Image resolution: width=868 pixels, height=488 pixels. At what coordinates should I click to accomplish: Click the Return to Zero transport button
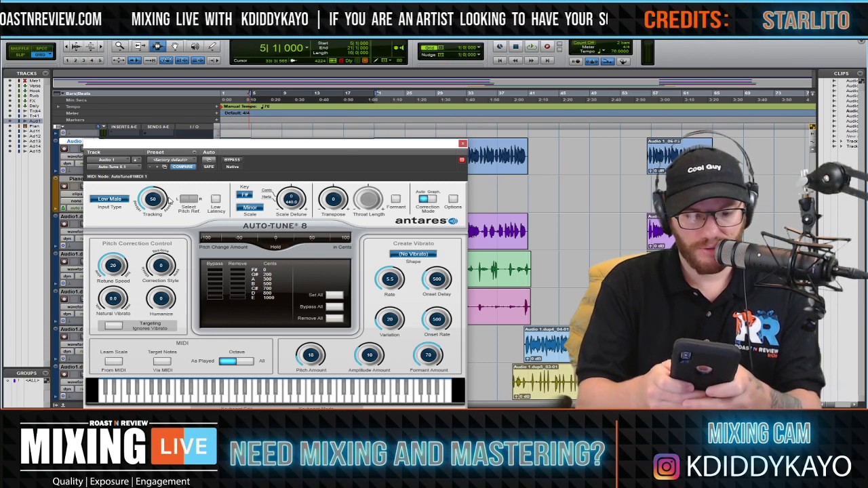pos(500,60)
